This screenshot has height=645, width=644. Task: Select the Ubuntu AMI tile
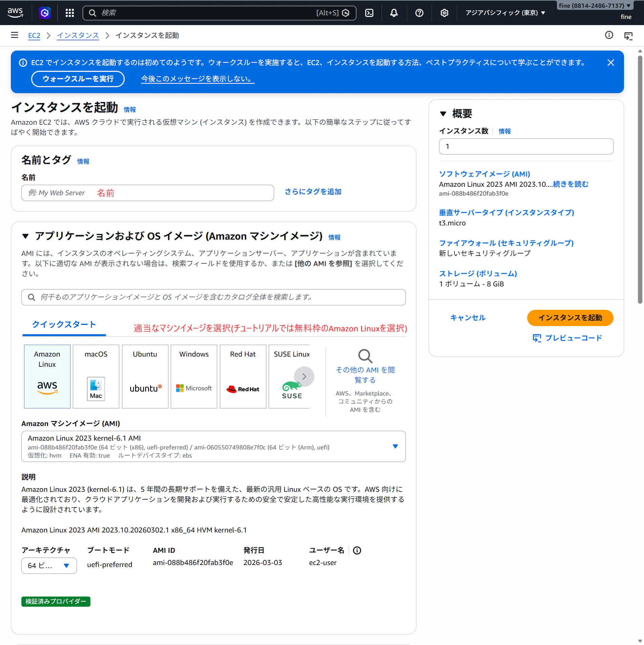point(145,377)
